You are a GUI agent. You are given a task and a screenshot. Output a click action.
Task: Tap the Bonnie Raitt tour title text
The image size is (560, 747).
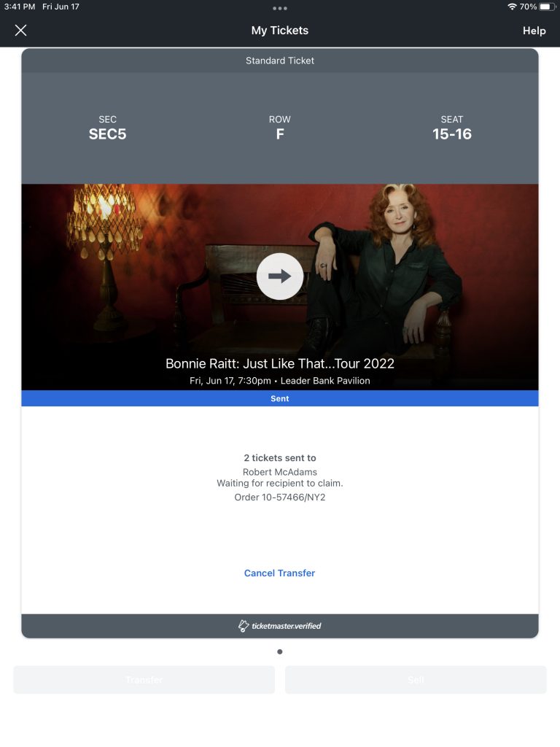(280, 363)
